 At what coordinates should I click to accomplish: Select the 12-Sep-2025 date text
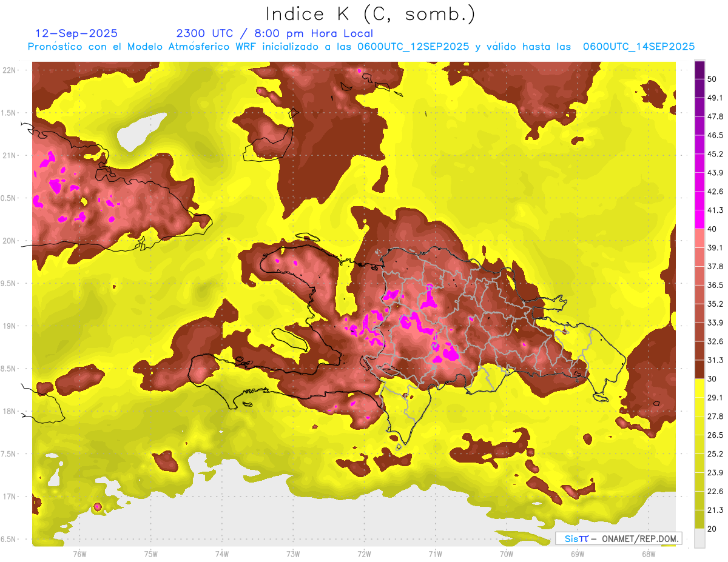pos(76,33)
